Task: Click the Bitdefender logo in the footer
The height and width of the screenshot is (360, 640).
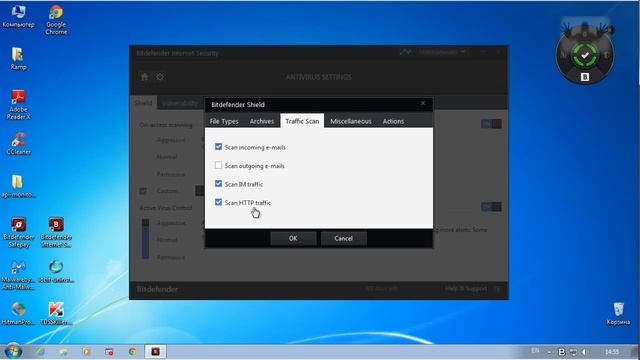Action: [x=157, y=289]
